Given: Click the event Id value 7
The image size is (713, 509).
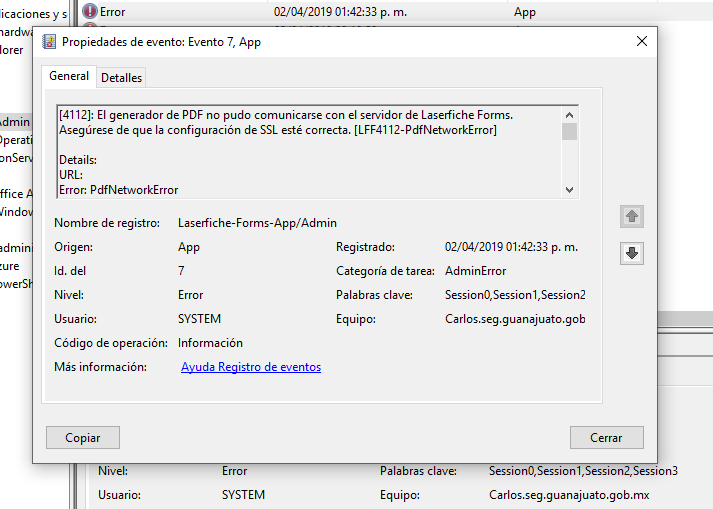Looking at the screenshot, I should (181, 271).
